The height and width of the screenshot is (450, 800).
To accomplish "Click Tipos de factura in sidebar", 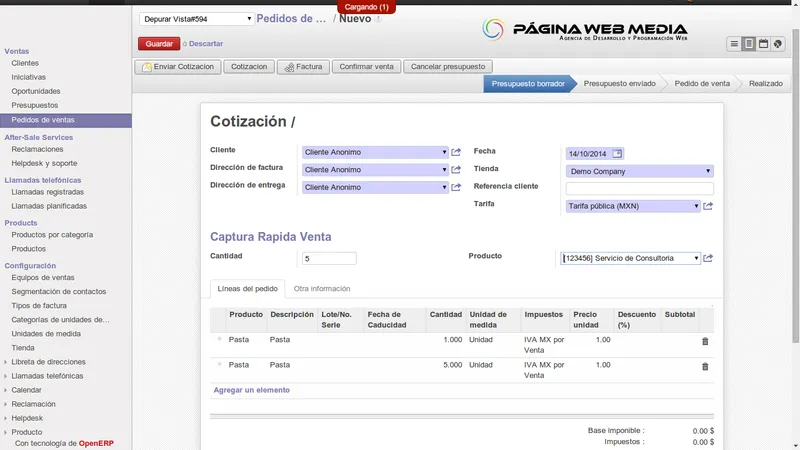I will [39, 306].
